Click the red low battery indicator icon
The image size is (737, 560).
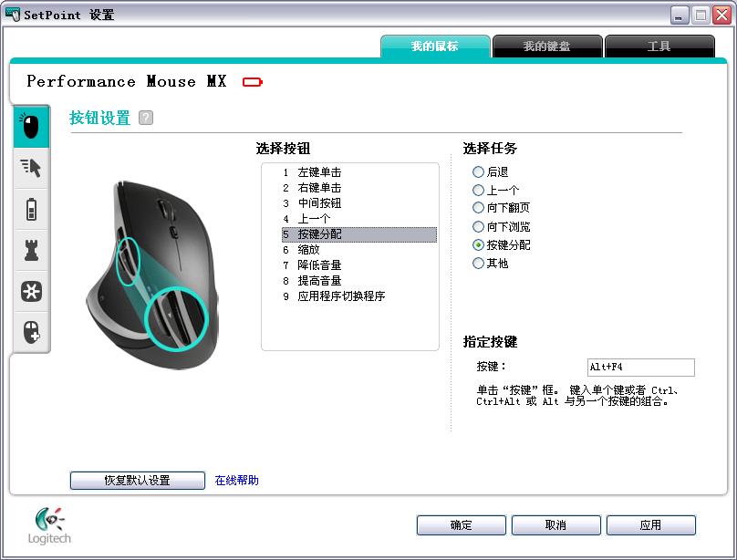(253, 82)
